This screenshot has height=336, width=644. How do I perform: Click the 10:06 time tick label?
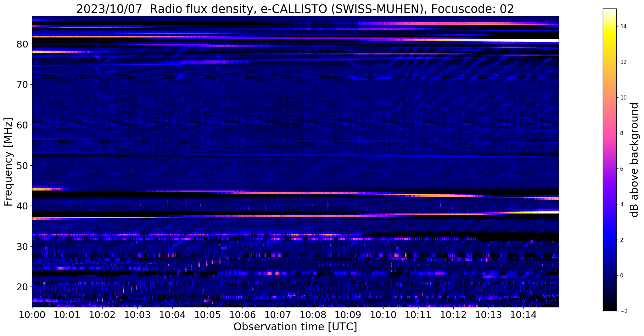(243, 315)
